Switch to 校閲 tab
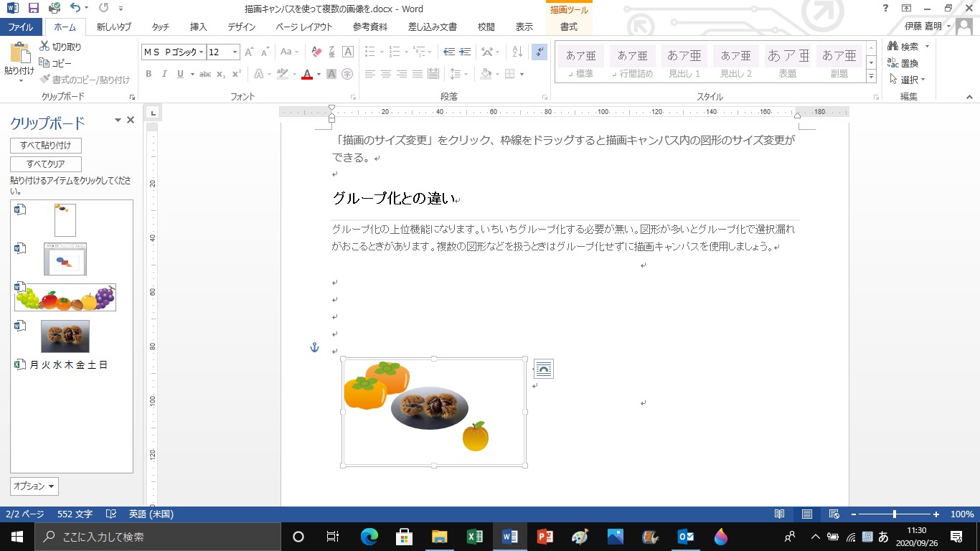 click(x=486, y=27)
